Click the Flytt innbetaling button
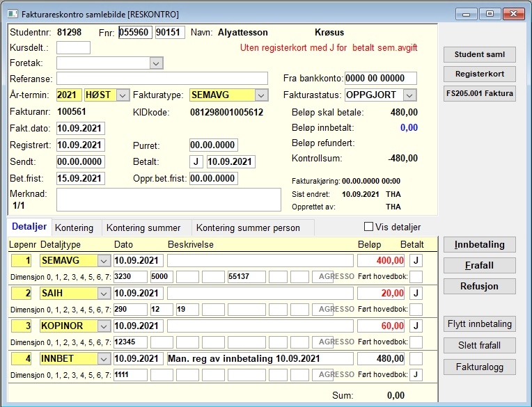The image size is (532, 407). click(x=479, y=324)
